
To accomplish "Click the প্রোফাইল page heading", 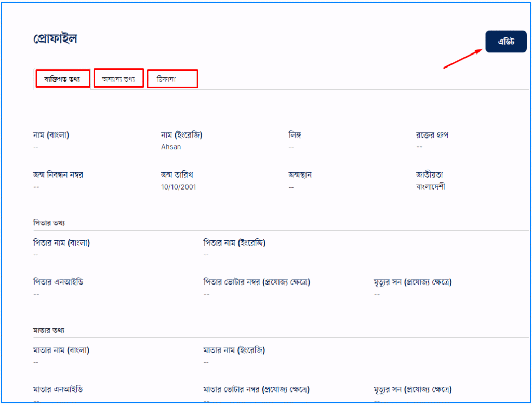I will click(x=55, y=39).
